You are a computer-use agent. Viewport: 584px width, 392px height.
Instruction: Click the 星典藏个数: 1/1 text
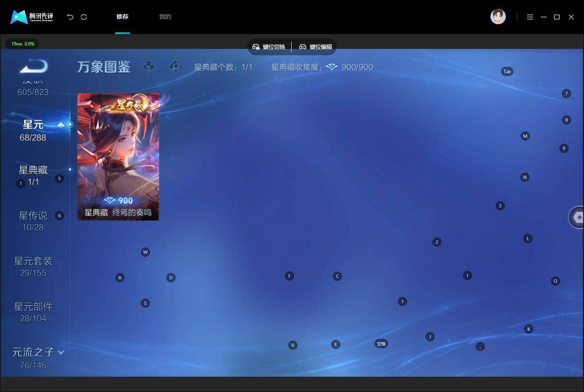click(224, 67)
